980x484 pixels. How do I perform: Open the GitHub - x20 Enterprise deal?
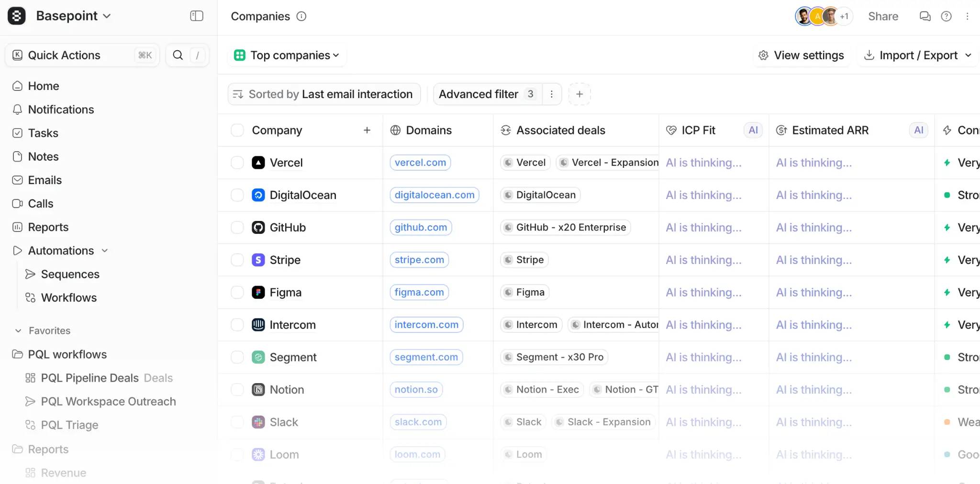tap(566, 228)
